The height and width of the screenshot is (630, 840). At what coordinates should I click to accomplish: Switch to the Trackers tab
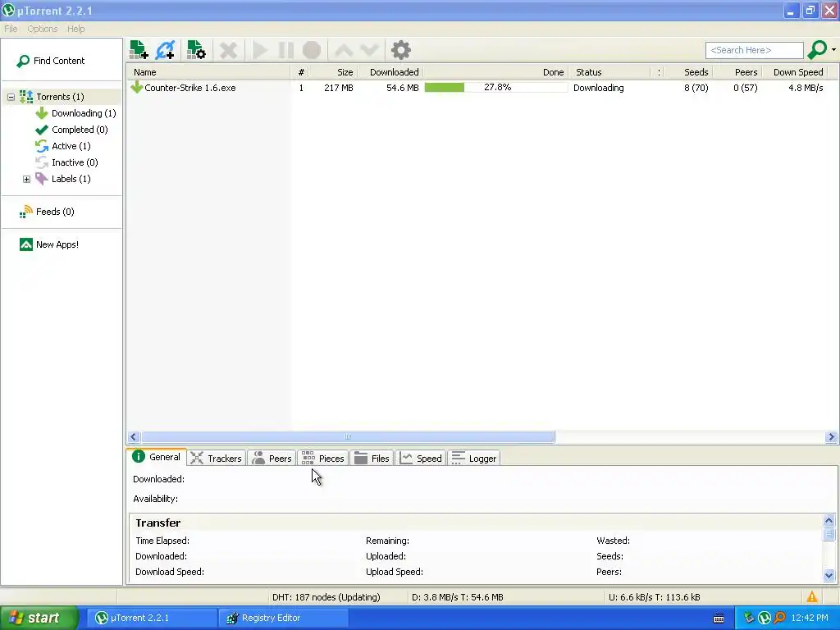[x=217, y=459]
